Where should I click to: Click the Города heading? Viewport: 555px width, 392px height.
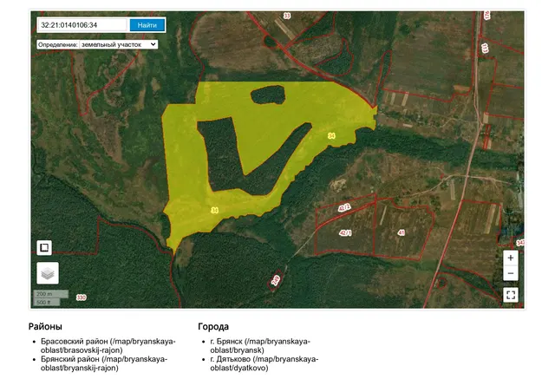[213, 326]
